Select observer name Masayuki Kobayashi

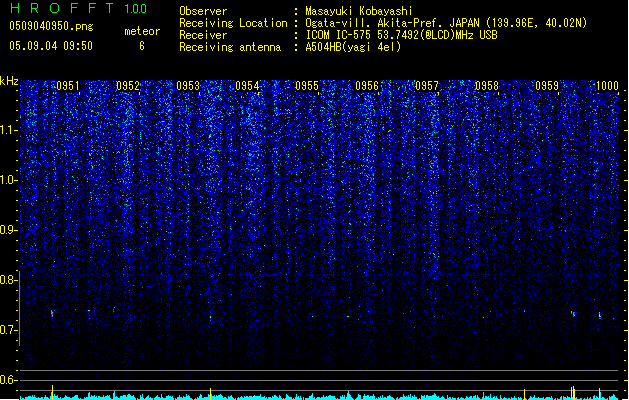click(x=359, y=11)
